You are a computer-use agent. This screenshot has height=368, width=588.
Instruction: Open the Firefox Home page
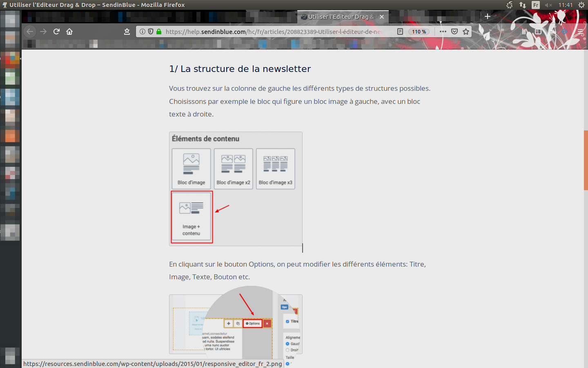coord(69,31)
